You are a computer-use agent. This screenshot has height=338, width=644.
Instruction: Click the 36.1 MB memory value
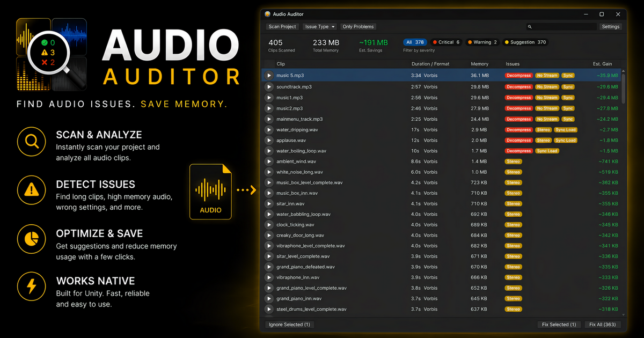pos(480,76)
